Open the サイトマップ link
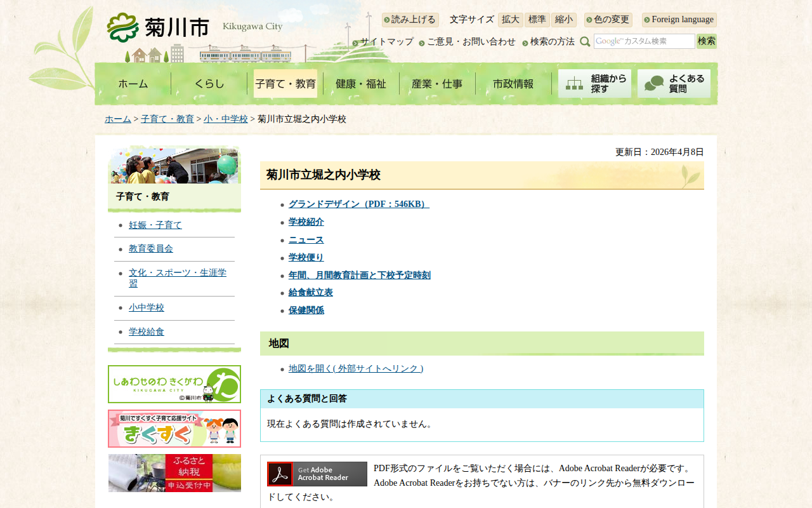Viewport: 812px width, 508px height. tap(387, 42)
